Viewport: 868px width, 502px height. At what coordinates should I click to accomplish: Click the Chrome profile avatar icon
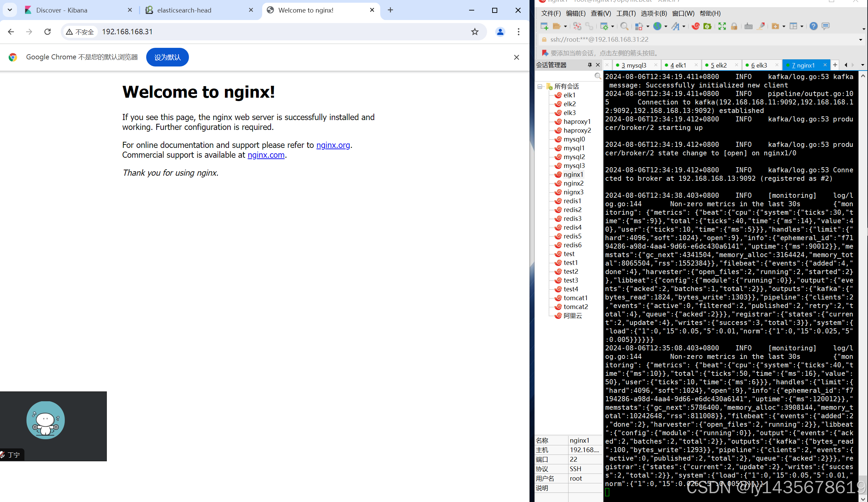click(500, 32)
